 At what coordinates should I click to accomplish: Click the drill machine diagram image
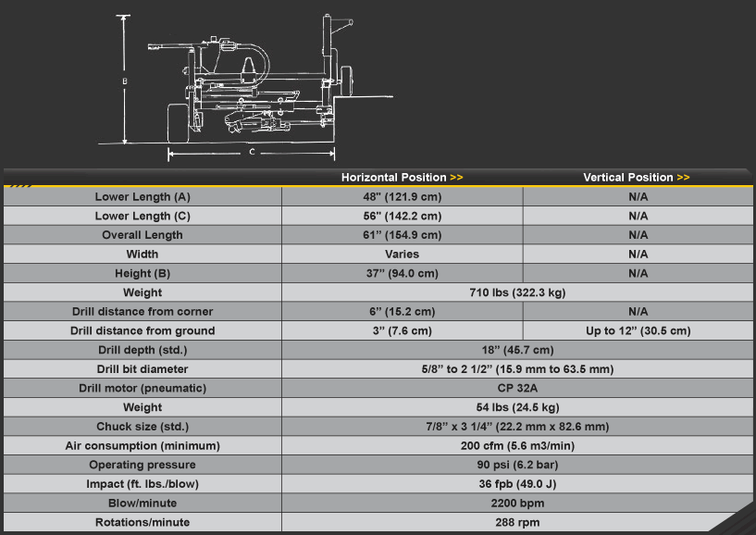point(246,87)
